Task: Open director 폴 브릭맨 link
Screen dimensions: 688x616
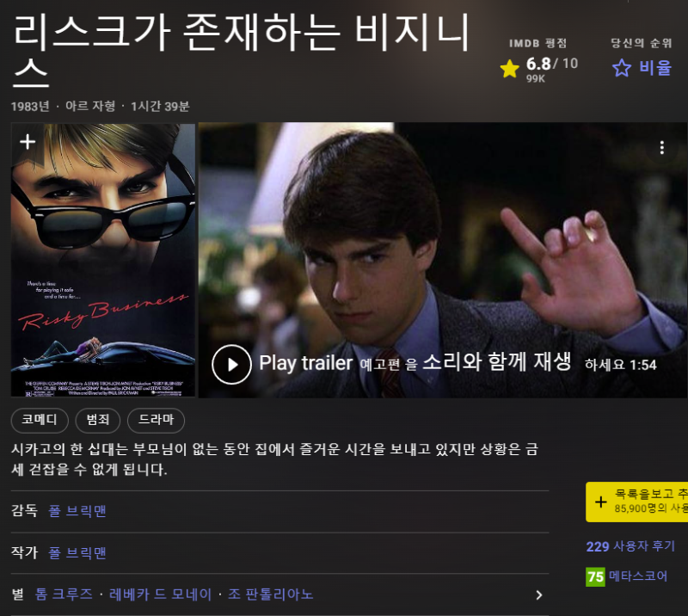Action: [77, 511]
